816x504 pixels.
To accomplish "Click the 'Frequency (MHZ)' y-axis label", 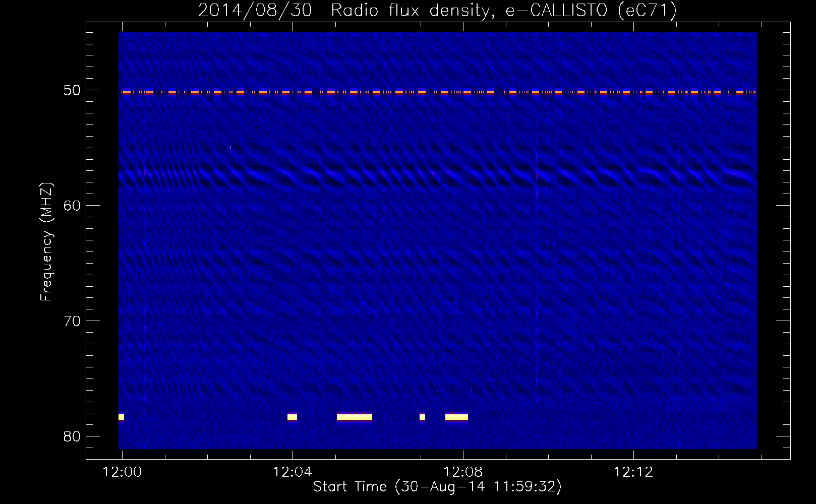I will tap(46, 241).
